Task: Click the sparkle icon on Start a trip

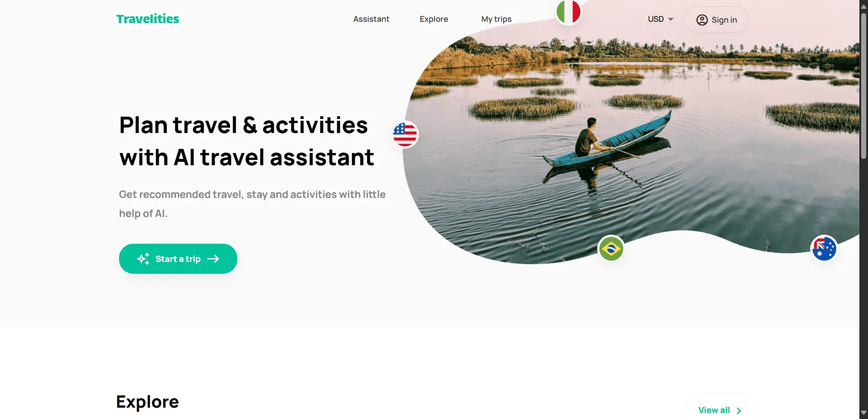Action: click(143, 259)
